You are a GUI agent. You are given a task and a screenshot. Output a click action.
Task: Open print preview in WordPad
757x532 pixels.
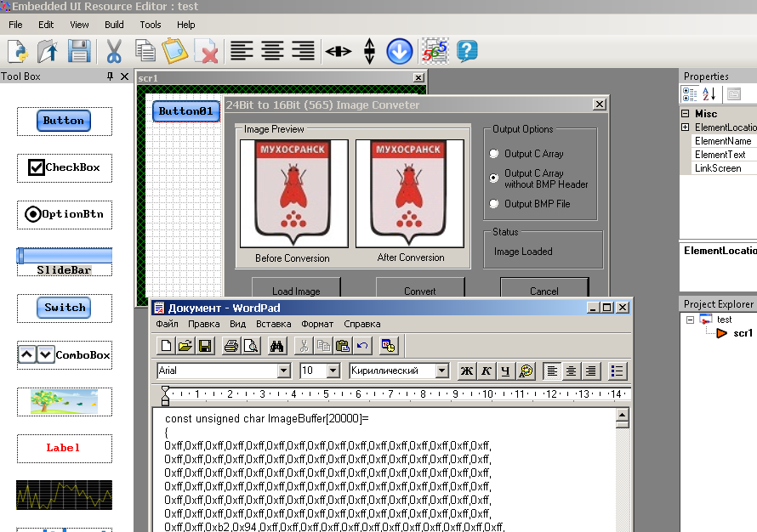click(x=251, y=346)
